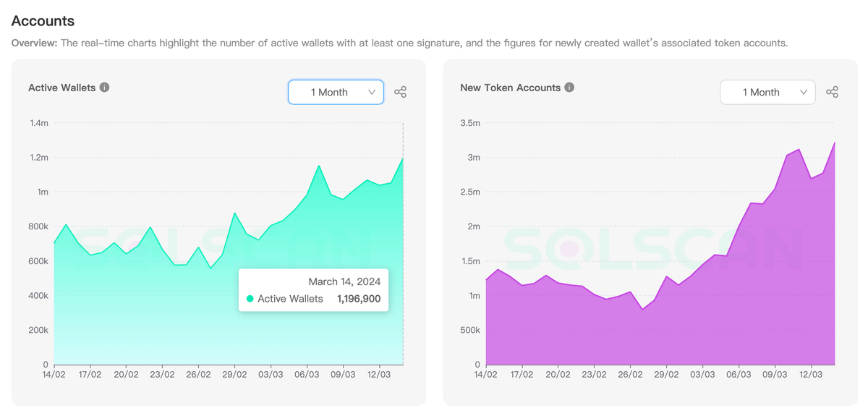Share the New Token Accounts chart
868x416 pixels.
tap(832, 92)
